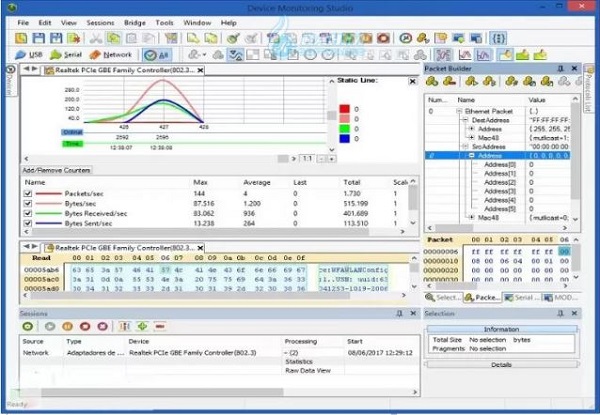Open the Window menu

(x=197, y=23)
